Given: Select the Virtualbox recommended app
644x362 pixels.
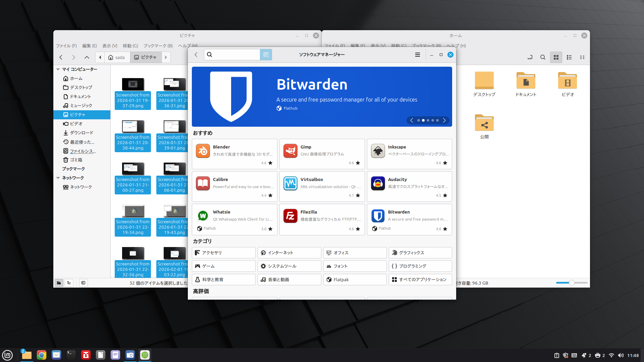Looking at the screenshot, I should point(322,187).
